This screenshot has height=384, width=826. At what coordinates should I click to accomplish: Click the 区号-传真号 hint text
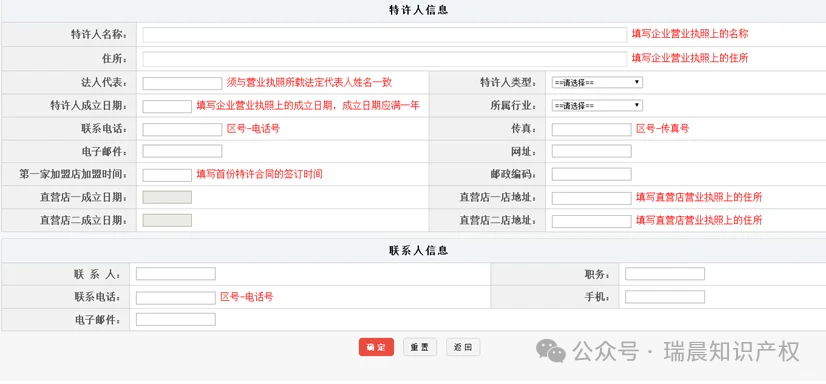click(663, 129)
